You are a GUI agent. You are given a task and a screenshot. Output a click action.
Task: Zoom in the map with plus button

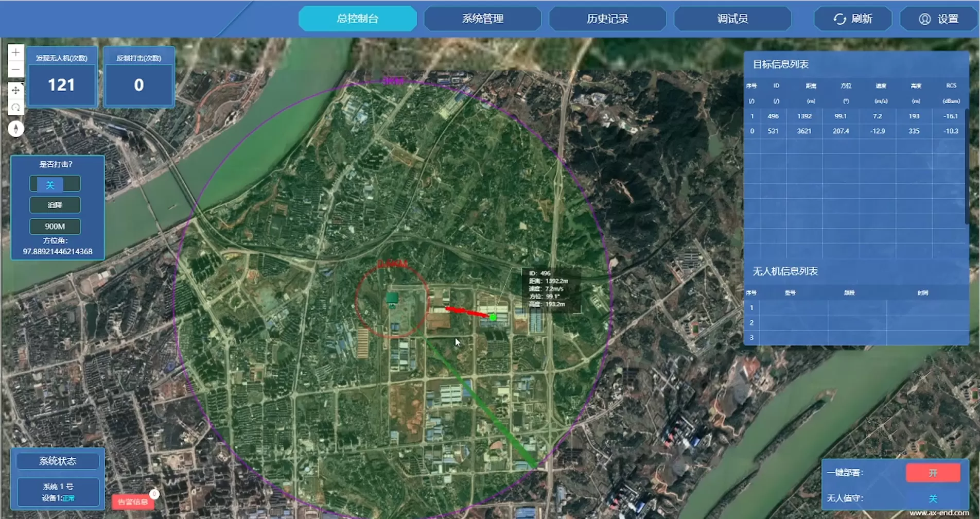(15, 53)
